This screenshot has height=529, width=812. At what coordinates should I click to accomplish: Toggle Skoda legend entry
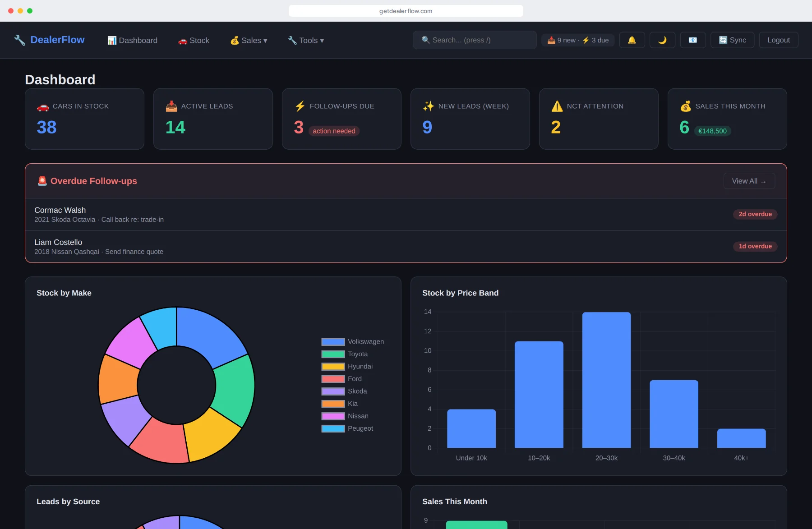point(344,391)
